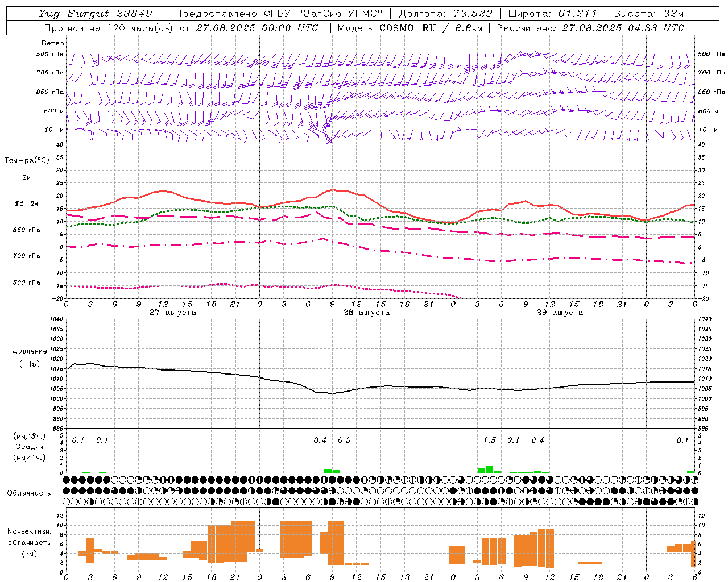Select the text Предоставлено ФГБУ "ЗапСиб УГМС"

(279, 14)
